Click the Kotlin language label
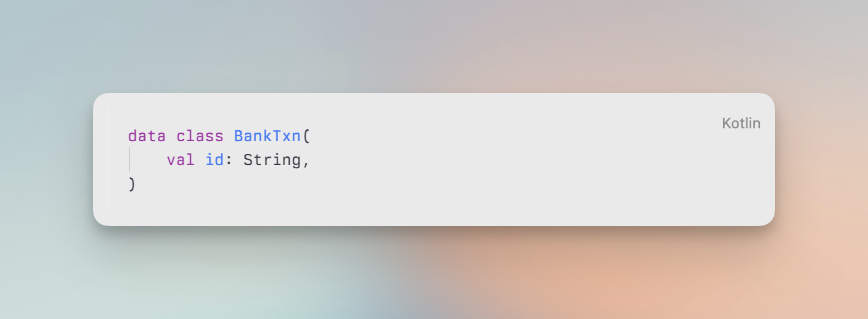This screenshot has width=868, height=319. click(741, 123)
